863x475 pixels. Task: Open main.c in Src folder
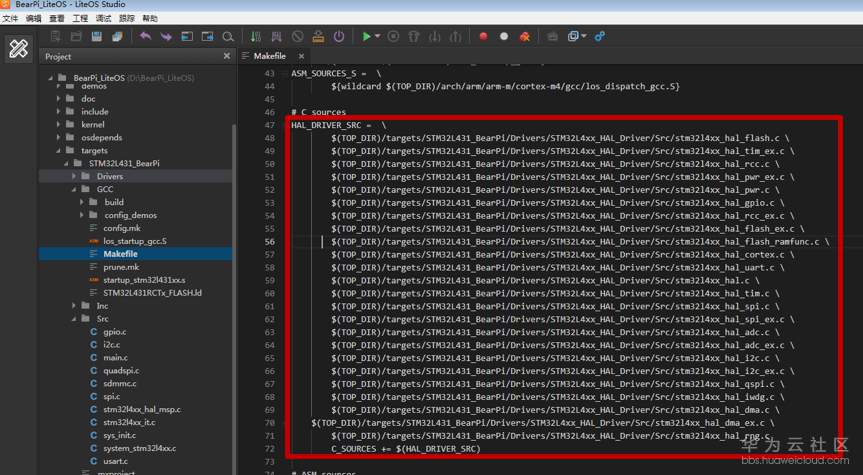[x=116, y=358]
